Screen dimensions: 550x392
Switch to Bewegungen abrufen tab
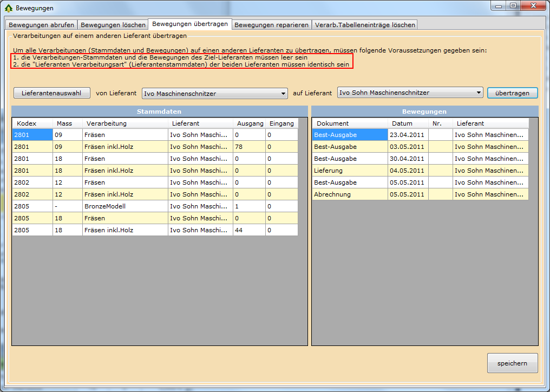41,25
